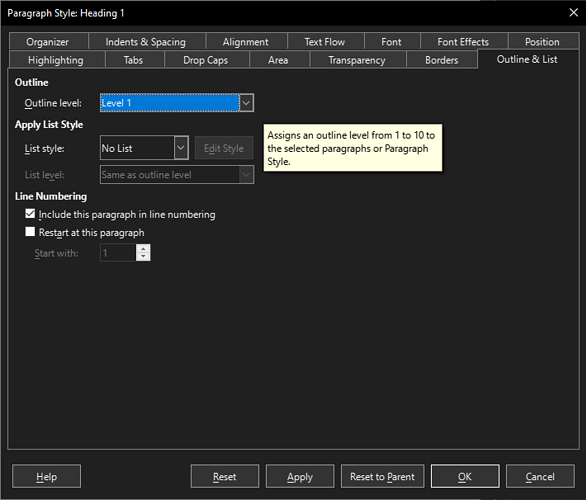Viewport: 586px width, 500px height.
Task: Switch to the Borders tab
Action: coord(442,60)
